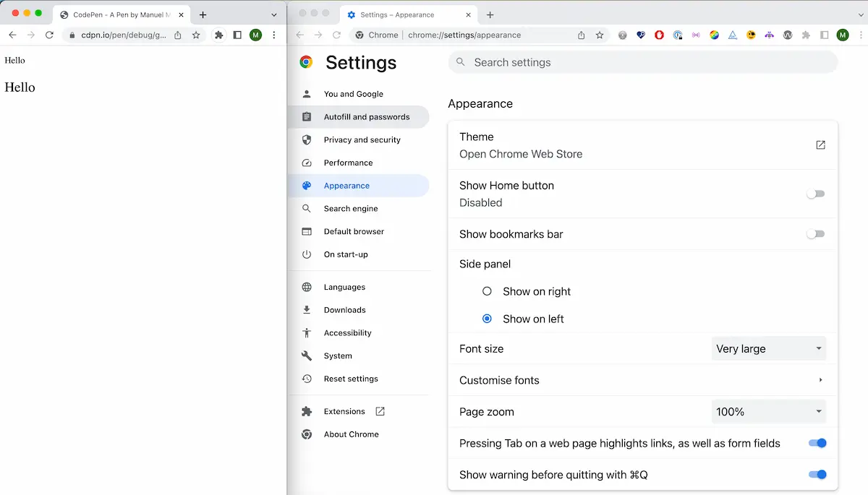
Task: Click the pink broadcast extension icon
Action: 696,35
